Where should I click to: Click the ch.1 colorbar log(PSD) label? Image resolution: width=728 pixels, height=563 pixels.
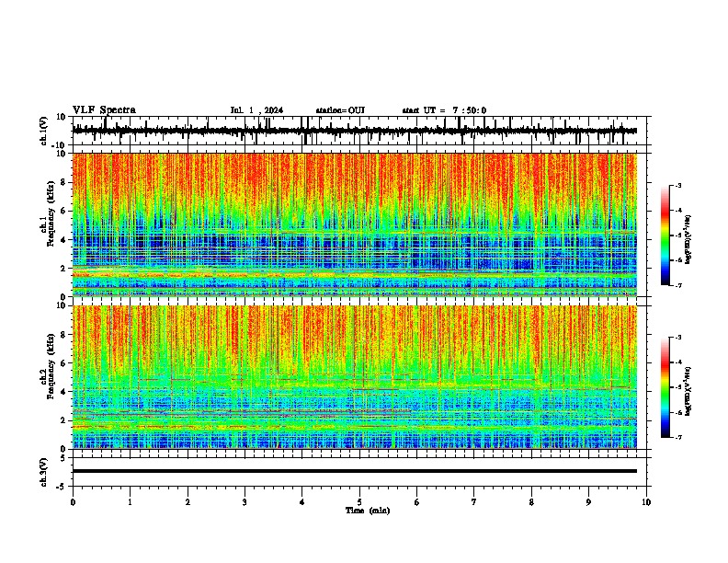[x=688, y=240]
